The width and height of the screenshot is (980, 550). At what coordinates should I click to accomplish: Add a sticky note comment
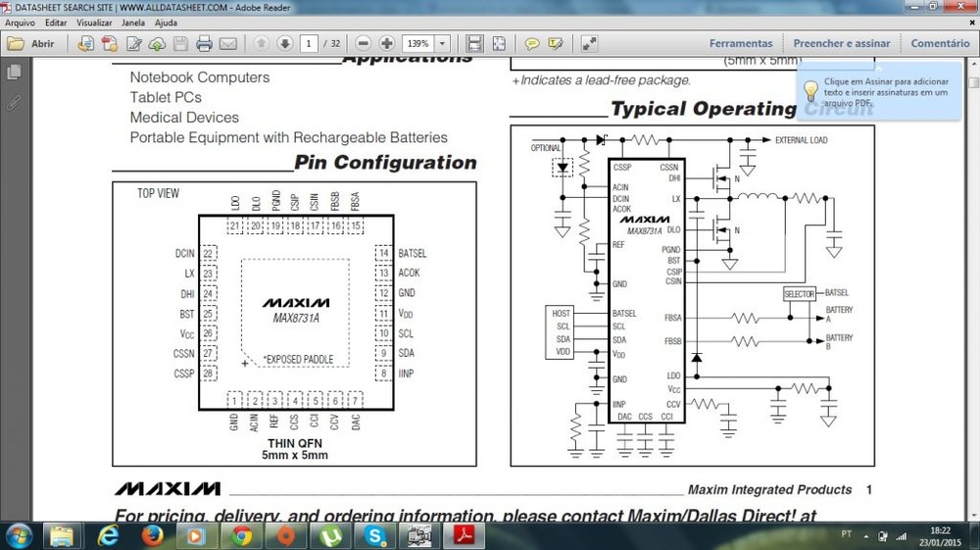coord(532,44)
